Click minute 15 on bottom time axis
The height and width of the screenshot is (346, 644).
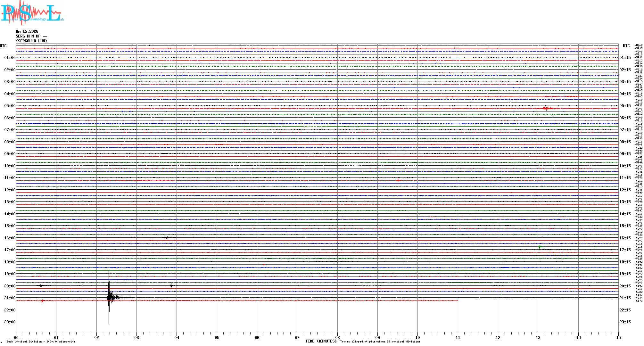618,337
